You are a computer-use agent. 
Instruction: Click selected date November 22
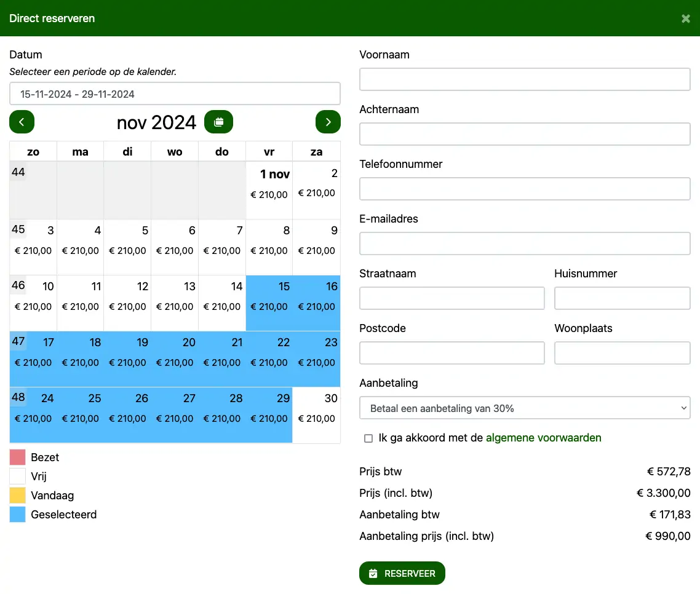(x=269, y=359)
